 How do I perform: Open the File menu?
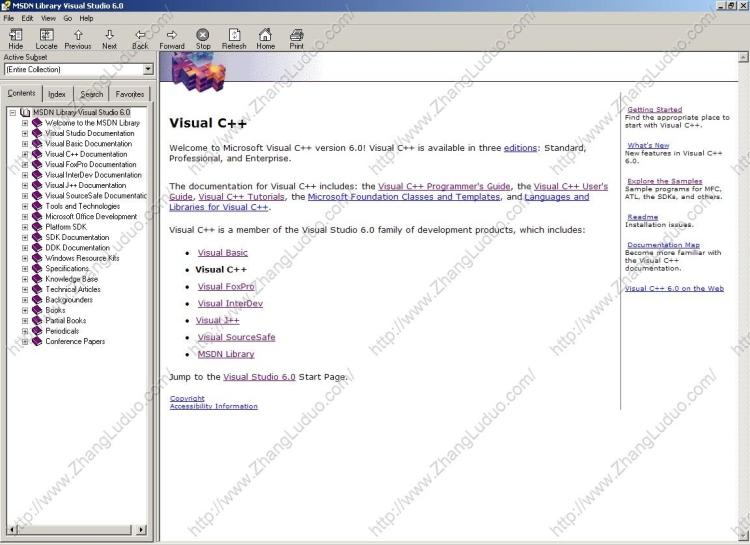click(9, 18)
